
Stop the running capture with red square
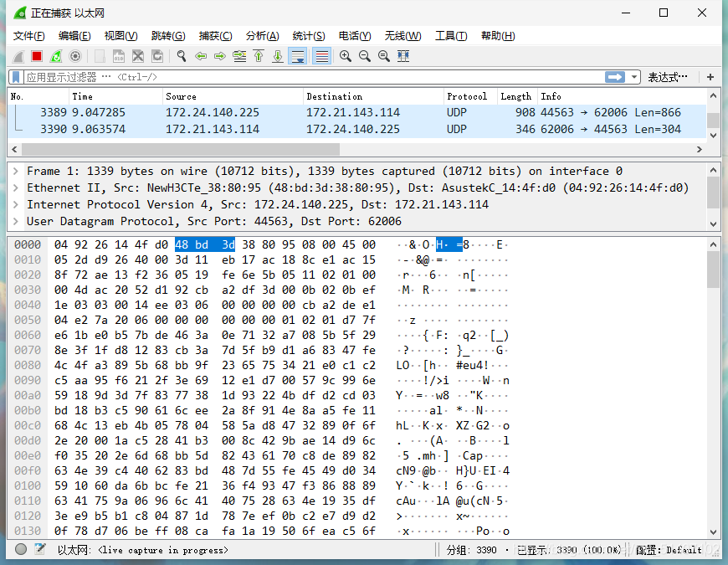(x=37, y=57)
